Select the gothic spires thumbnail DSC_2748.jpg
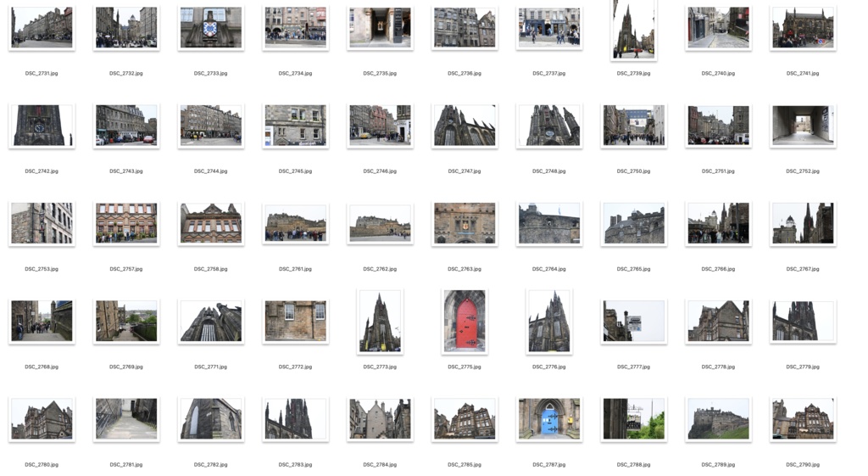 tap(549, 126)
